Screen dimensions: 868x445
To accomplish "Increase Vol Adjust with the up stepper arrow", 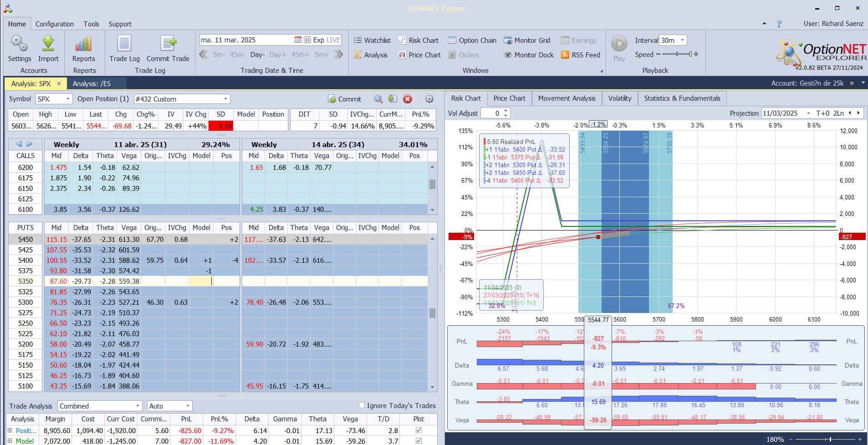I will coord(506,111).
